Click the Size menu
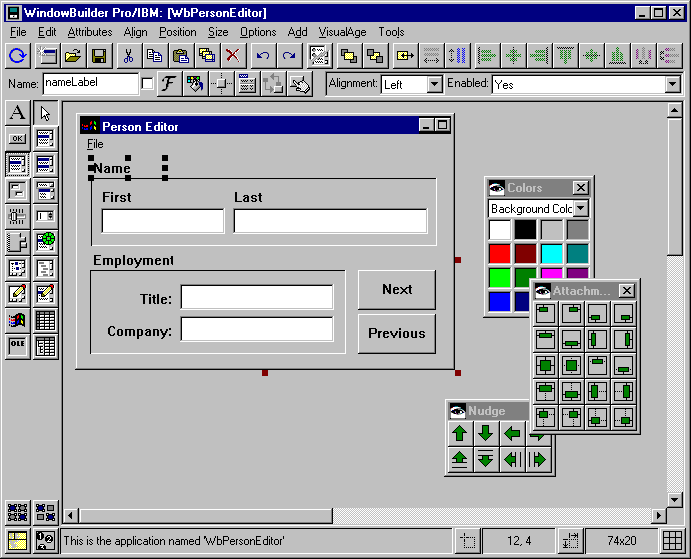This screenshot has width=691, height=559. click(x=218, y=32)
